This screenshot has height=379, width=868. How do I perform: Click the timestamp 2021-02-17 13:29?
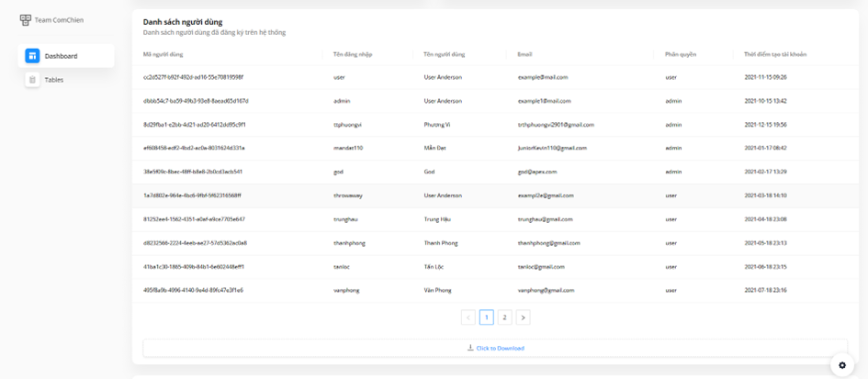pyautogui.click(x=765, y=172)
